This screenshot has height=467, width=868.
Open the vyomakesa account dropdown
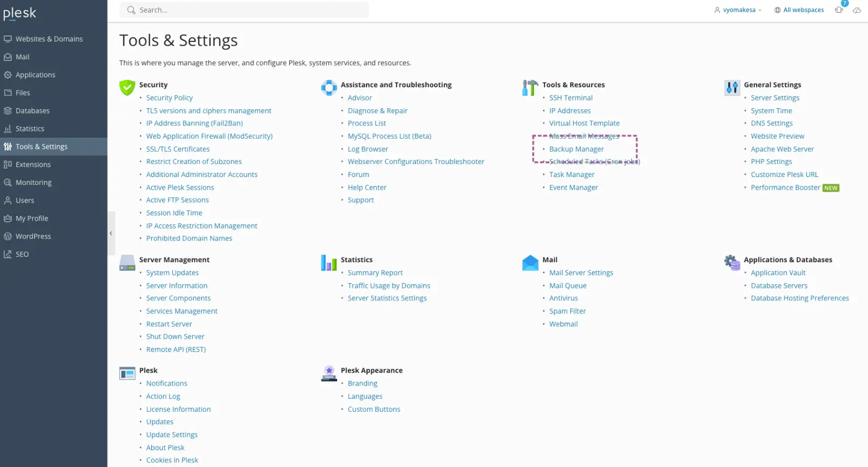coord(737,10)
